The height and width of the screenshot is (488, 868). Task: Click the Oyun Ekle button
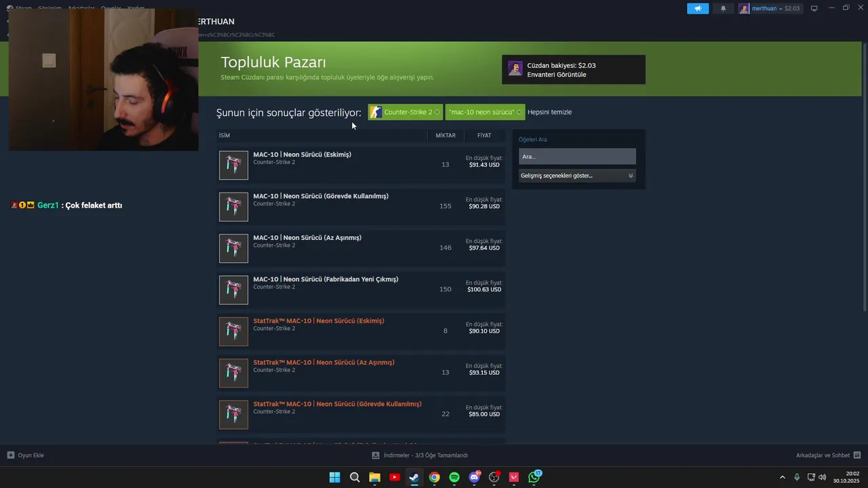click(26, 455)
